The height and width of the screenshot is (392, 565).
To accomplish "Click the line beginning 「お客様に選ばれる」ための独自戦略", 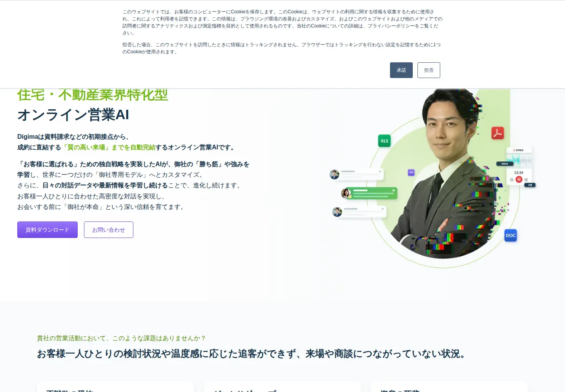I will (x=133, y=164).
